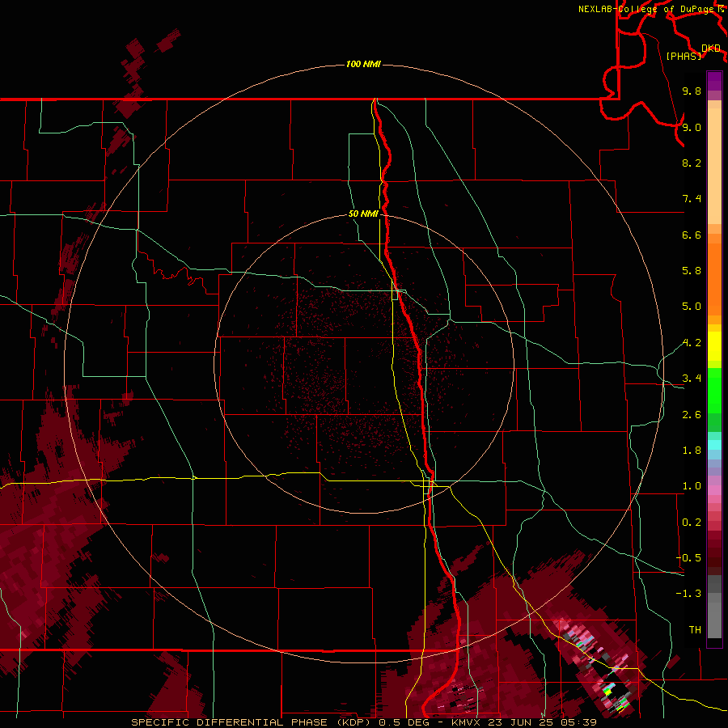Image resolution: width=728 pixels, height=728 pixels.
Task: Click the 50 NMI range ring label
Action: coord(363,214)
